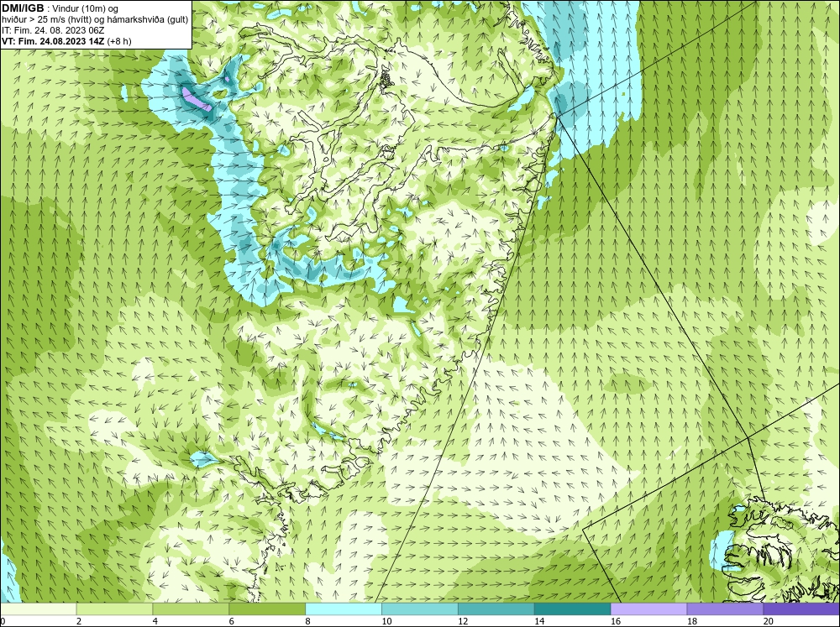
Task: Click the 16–18 m/s lavender legend swatch
Action: pyautogui.click(x=648, y=609)
